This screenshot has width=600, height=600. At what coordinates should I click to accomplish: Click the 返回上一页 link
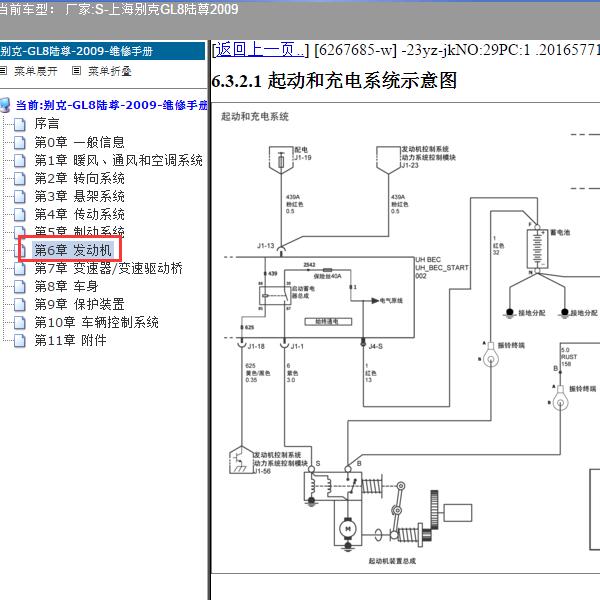(260, 50)
